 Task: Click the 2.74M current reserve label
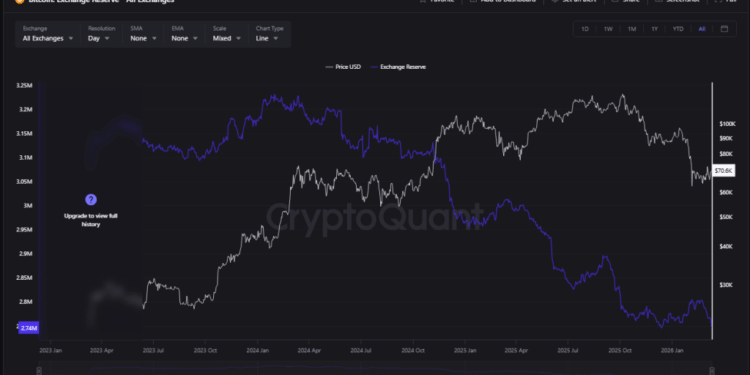coord(29,328)
